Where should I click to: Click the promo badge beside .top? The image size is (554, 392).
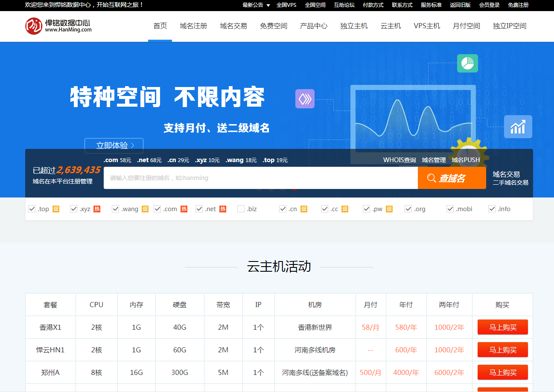tap(56, 209)
